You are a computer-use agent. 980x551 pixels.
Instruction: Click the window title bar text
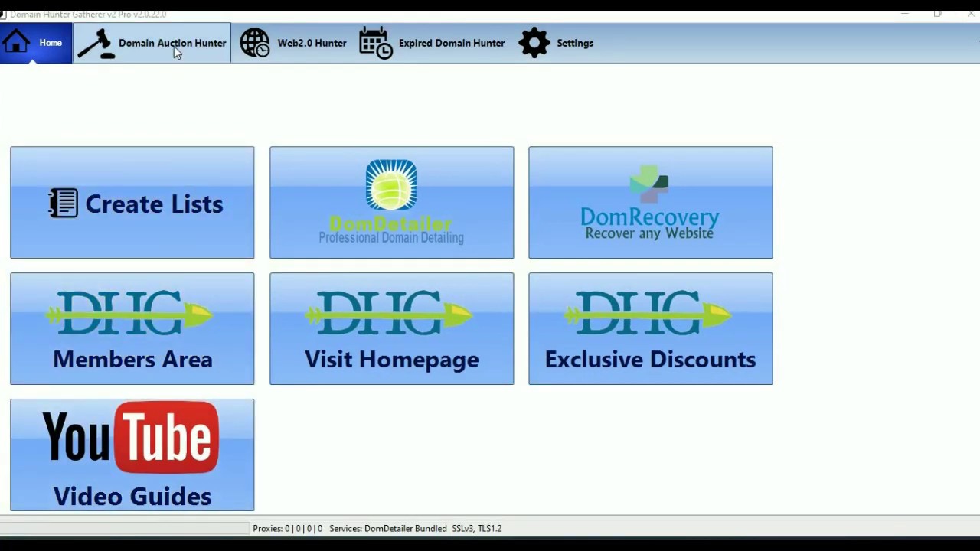[x=88, y=15]
